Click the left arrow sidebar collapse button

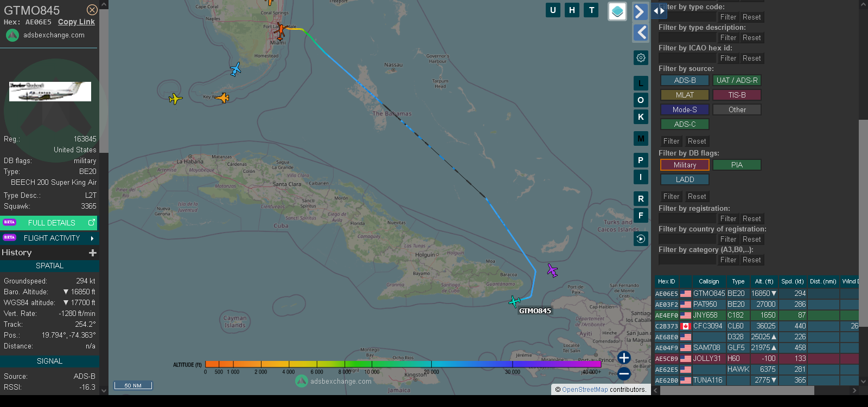(641, 33)
